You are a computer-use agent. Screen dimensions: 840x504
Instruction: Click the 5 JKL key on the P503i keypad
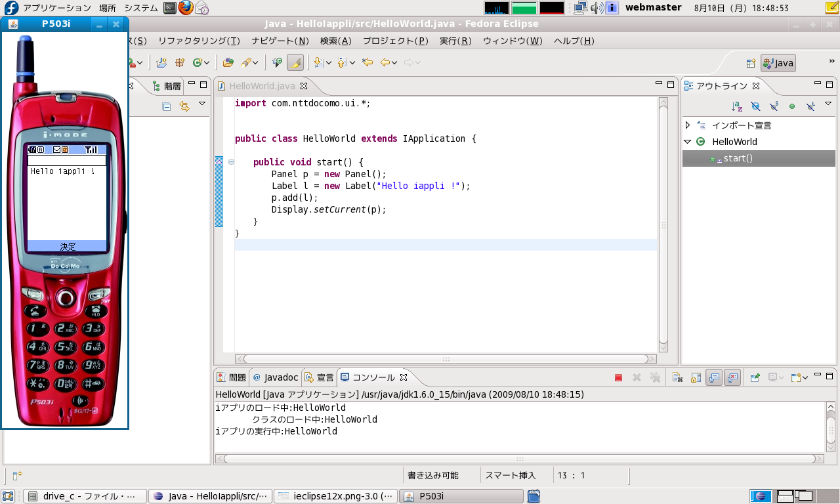pos(66,346)
